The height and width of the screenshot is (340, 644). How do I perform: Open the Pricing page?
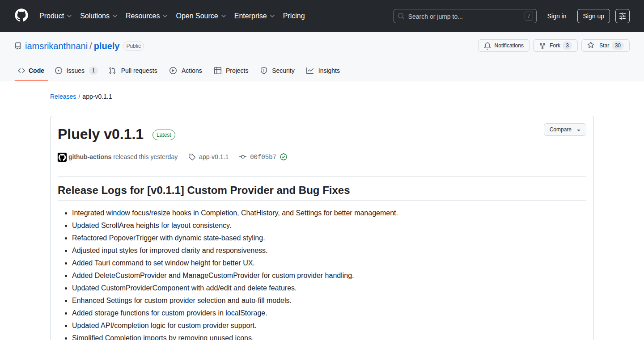pos(294,16)
